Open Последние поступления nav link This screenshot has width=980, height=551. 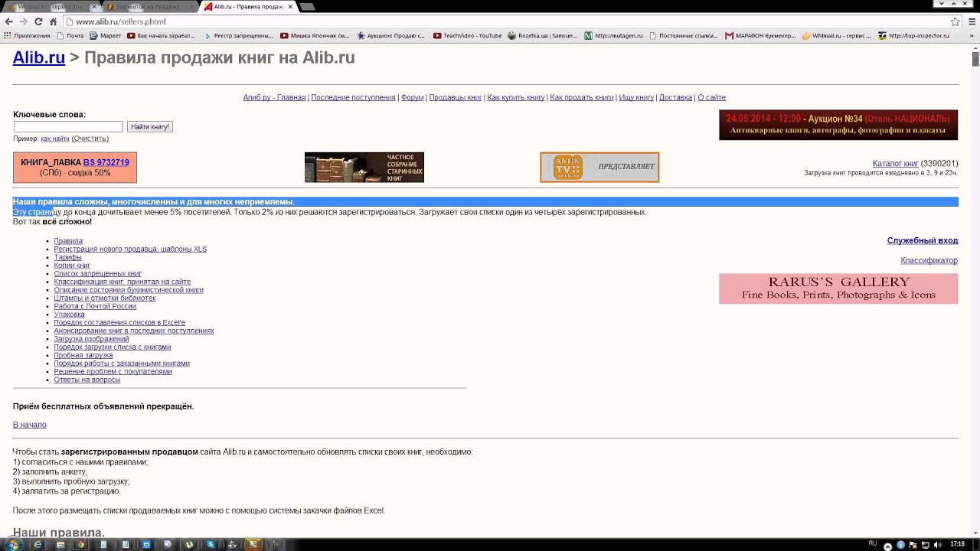point(354,98)
